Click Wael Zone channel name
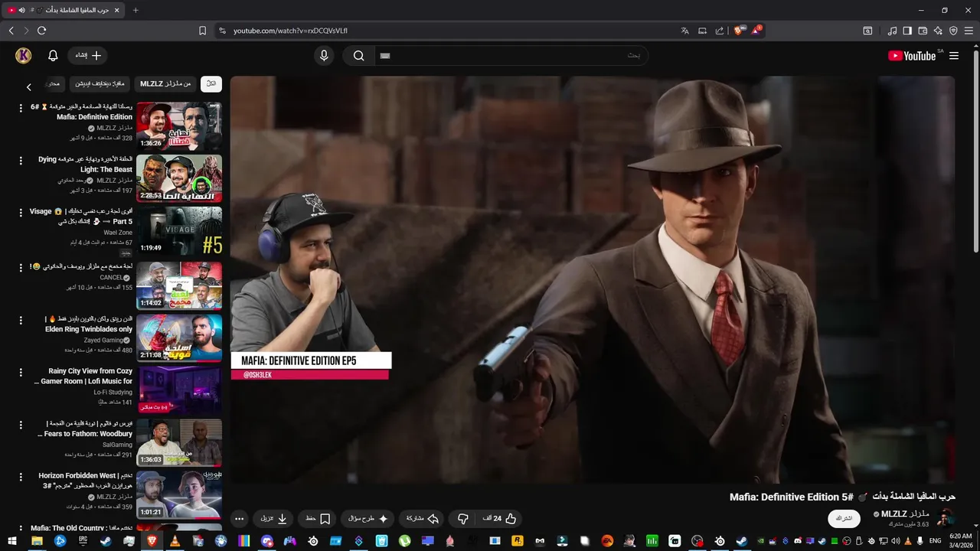980x551 pixels. tap(118, 232)
